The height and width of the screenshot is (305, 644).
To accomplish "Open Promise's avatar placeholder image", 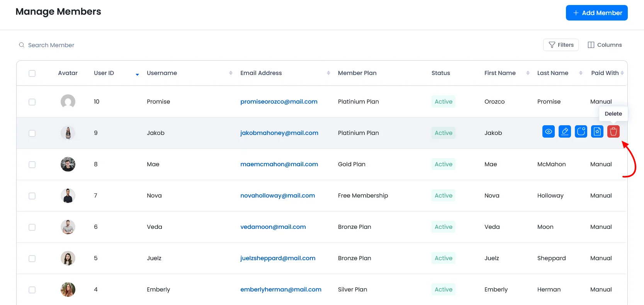I will click(x=68, y=102).
